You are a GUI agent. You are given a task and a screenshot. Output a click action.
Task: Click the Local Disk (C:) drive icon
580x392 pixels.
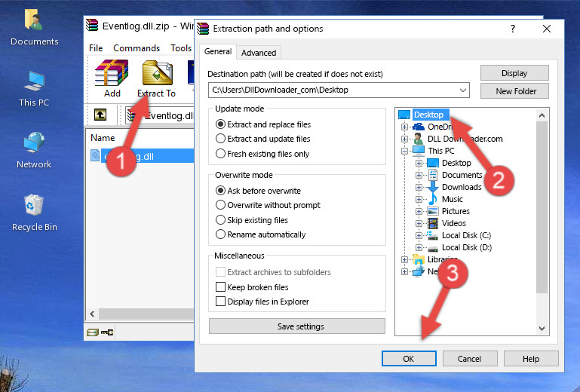432,235
